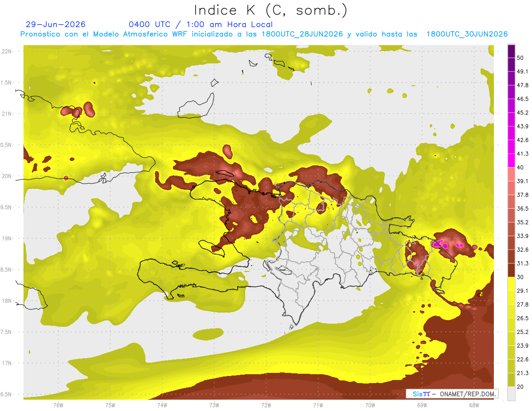Image resolution: width=532 pixels, height=411 pixels.
Task: Click the '29.1' color scale value
Action: click(523, 290)
